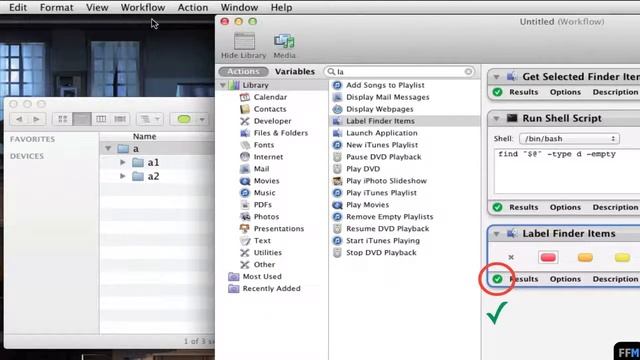640x360 pixels.
Task: Collapse Get Selected Finder Items action
Action: (496, 77)
